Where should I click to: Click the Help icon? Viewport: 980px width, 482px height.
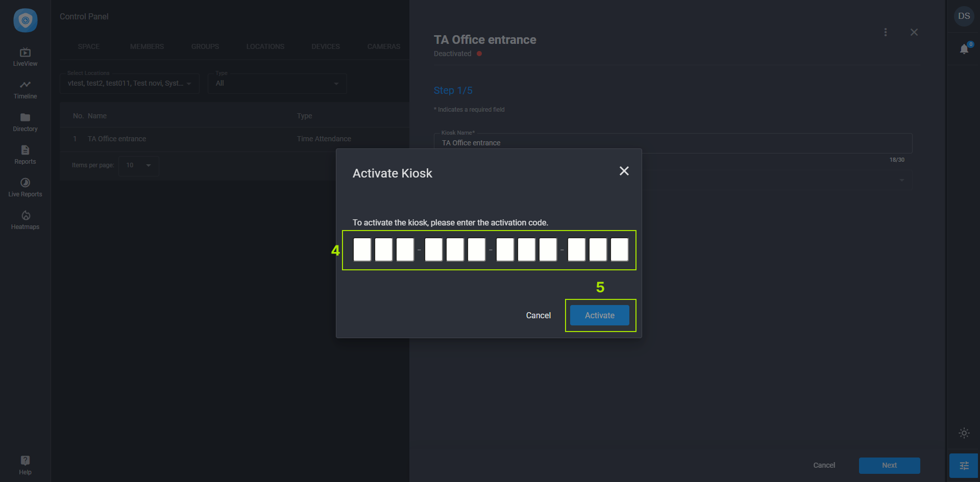coord(25,465)
